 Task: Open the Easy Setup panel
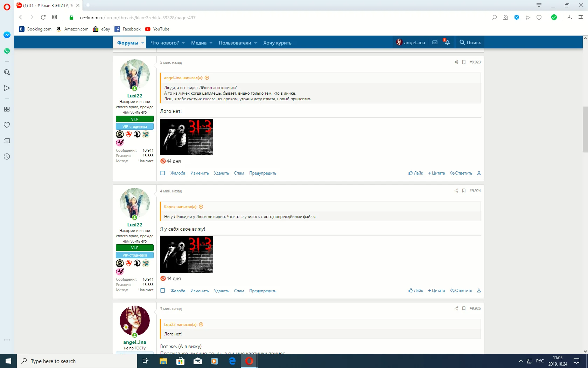581,17
